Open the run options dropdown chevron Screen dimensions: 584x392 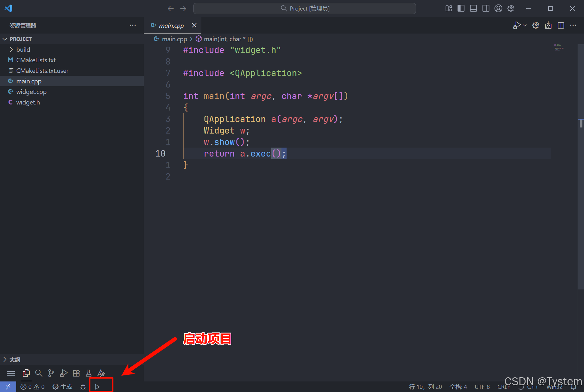click(525, 25)
